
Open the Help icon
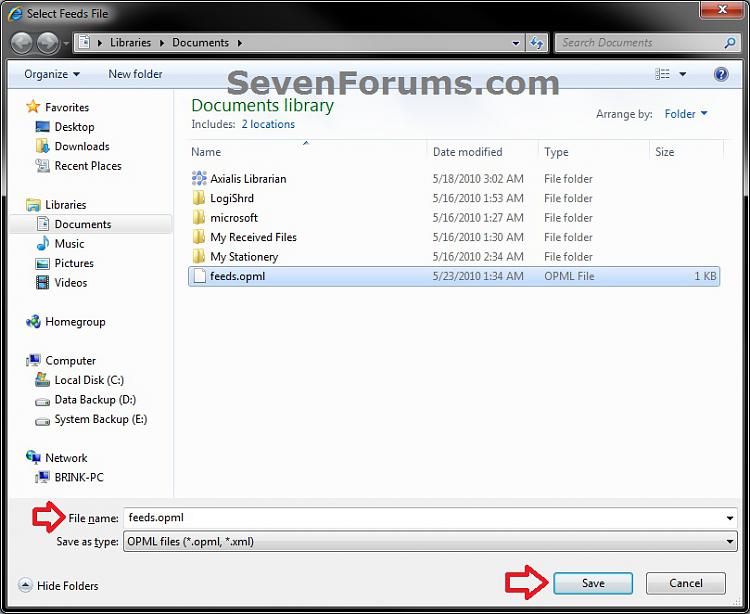[x=721, y=74]
